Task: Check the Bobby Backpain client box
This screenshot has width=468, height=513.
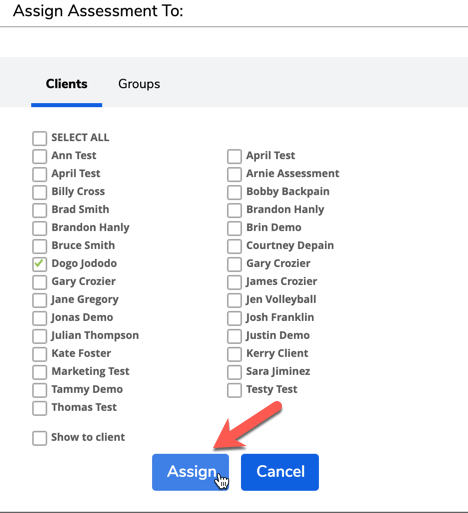Action: (234, 192)
